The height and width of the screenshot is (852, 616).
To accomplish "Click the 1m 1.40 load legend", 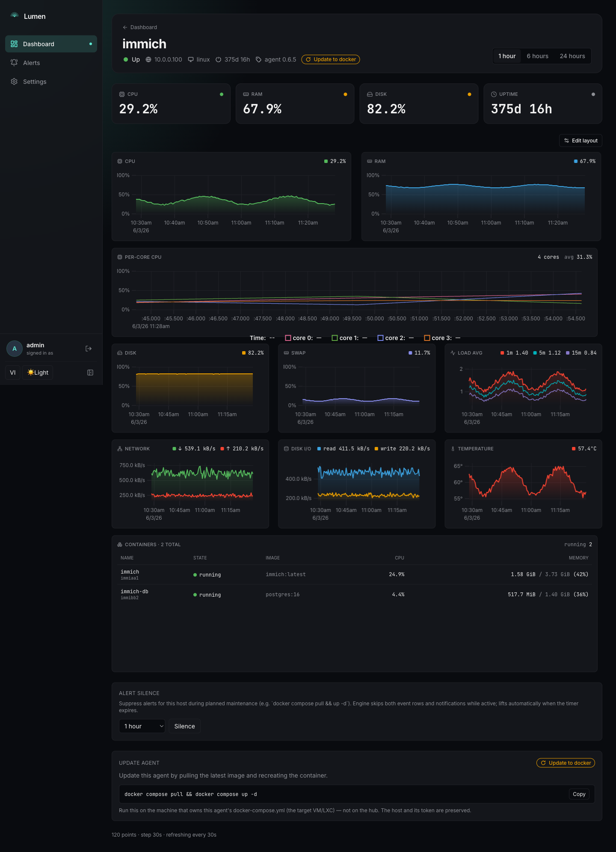I will 514,353.
